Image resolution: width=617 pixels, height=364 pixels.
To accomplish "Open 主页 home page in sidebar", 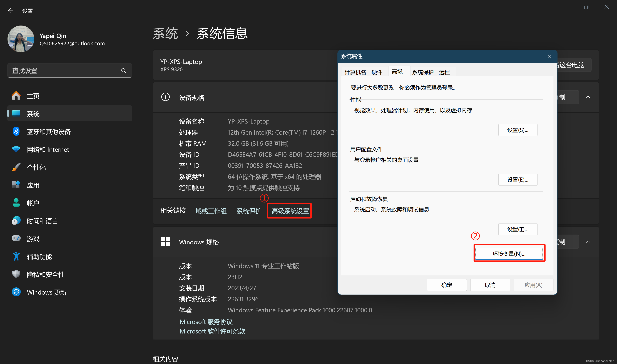I will tap(70, 96).
